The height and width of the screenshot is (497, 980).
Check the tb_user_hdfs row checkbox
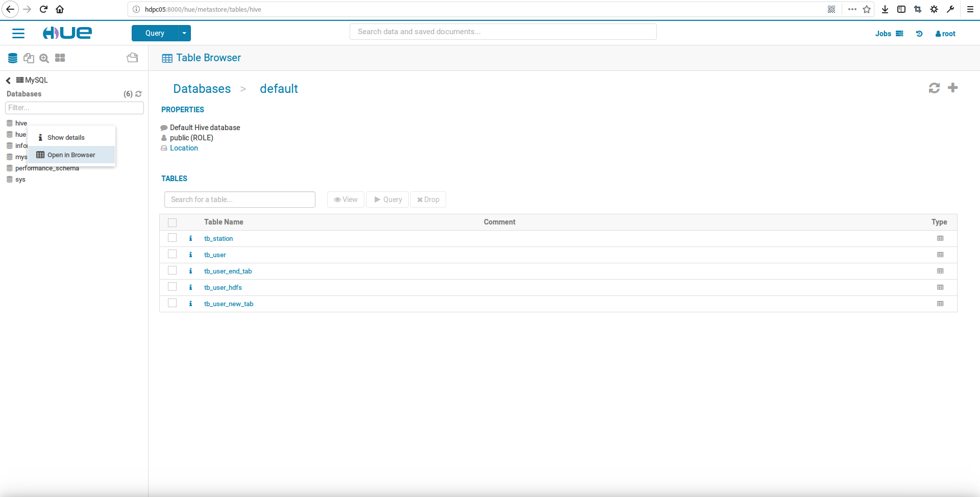173,287
